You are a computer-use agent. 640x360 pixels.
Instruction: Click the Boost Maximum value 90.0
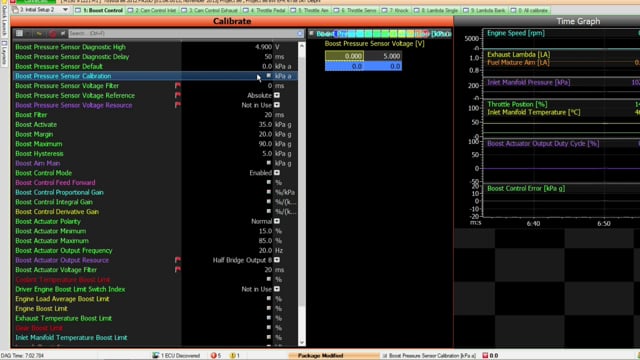click(265, 144)
